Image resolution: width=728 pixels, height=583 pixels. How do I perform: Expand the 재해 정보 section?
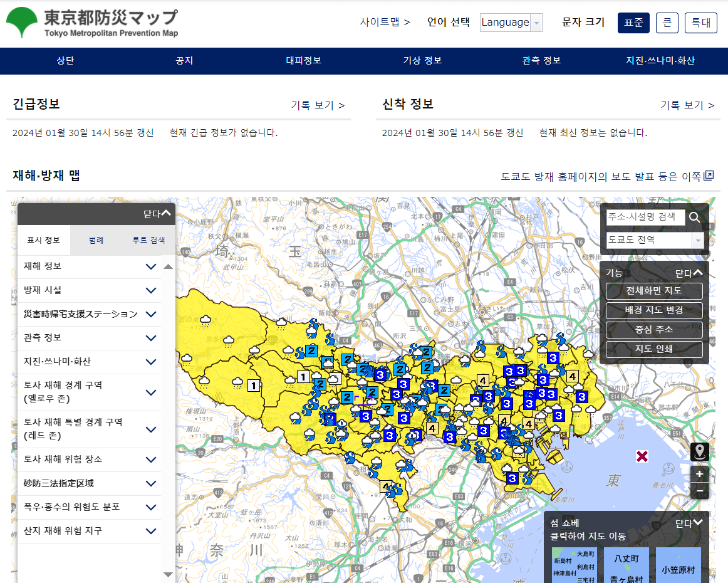(150, 266)
